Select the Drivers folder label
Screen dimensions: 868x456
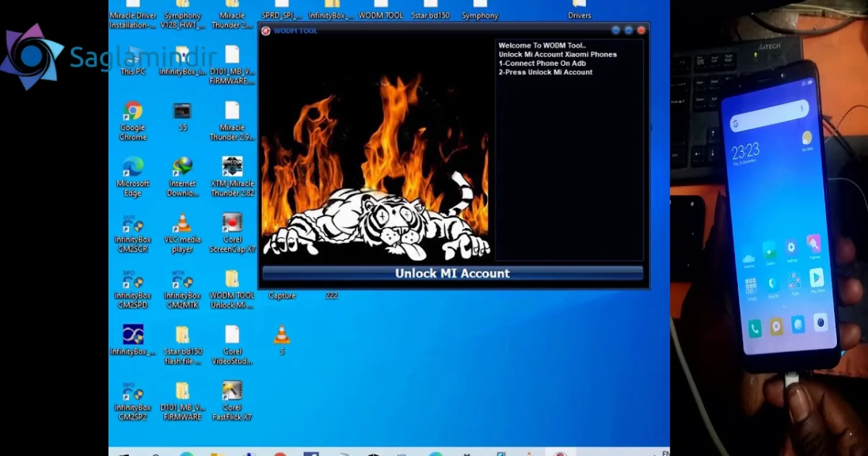click(x=579, y=16)
